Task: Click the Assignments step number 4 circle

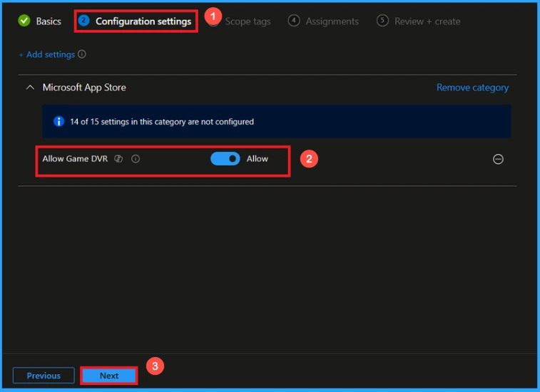Action: coord(294,21)
